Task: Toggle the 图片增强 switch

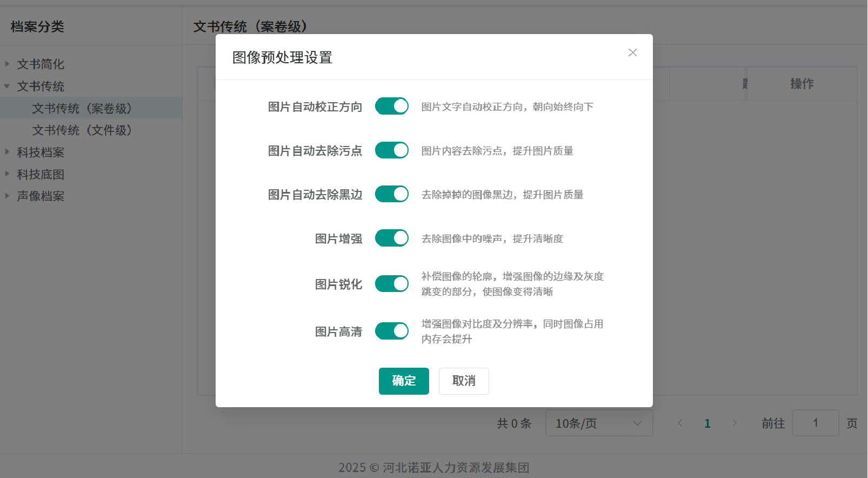Action: click(x=391, y=238)
